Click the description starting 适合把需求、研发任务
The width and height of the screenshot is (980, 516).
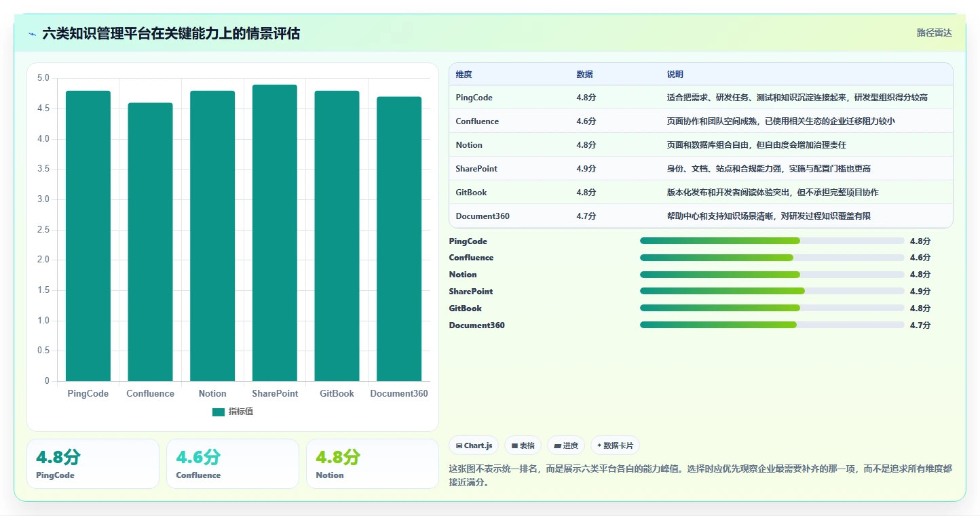(x=797, y=98)
